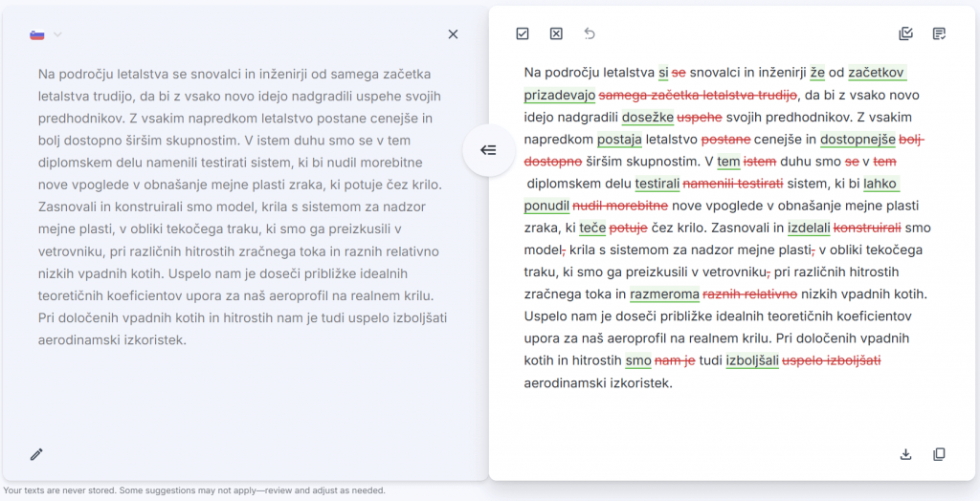Image resolution: width=980 pixels, height=501 pixels.
Task: Open the language selector dropdown chevron
Action: [x=57, y=34]
